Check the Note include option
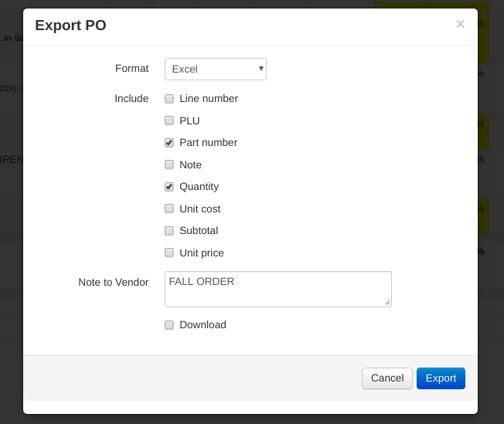504x424 pixels. tap(169, 165)
